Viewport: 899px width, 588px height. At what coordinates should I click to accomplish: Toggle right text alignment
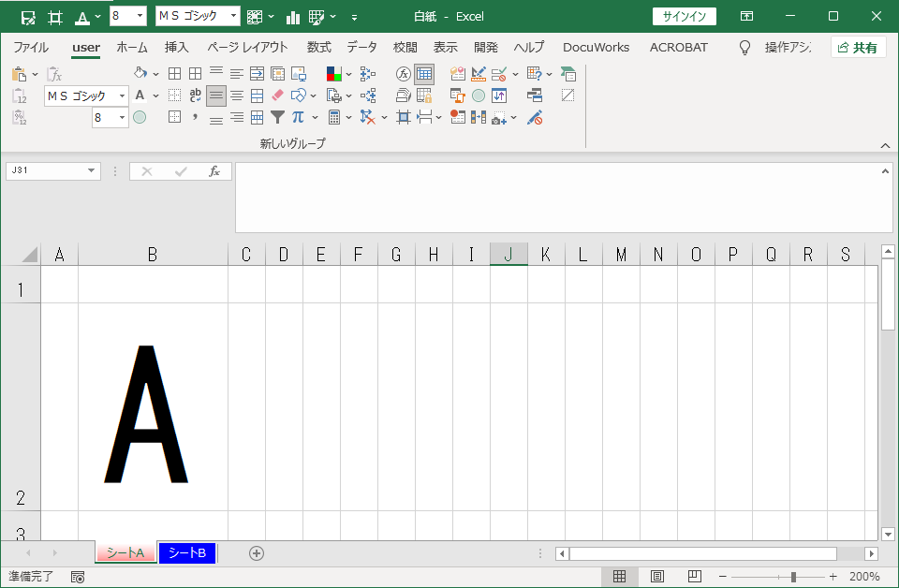[237, 117]
